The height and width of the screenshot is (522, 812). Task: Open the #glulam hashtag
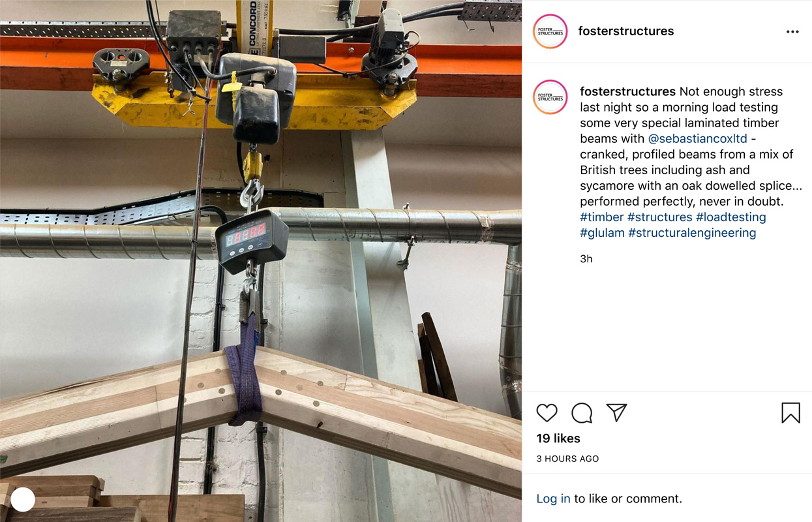coord(602,232)
